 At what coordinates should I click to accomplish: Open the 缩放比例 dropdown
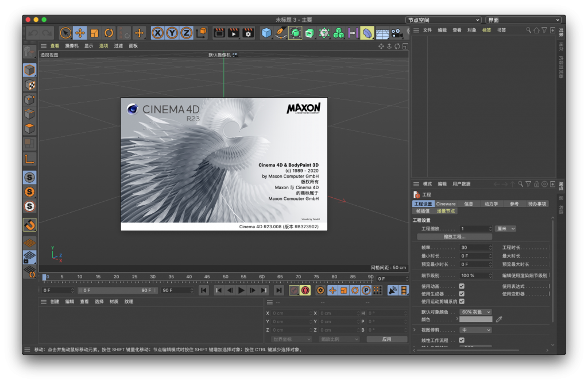[339, 339]
